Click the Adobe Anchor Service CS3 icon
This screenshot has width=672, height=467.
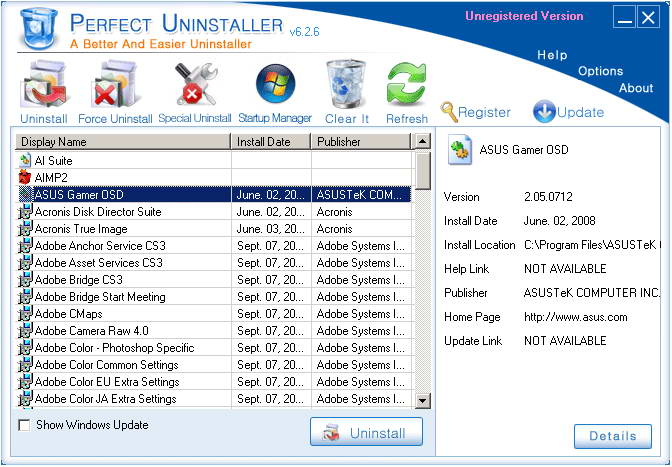(x=25, y=245)
